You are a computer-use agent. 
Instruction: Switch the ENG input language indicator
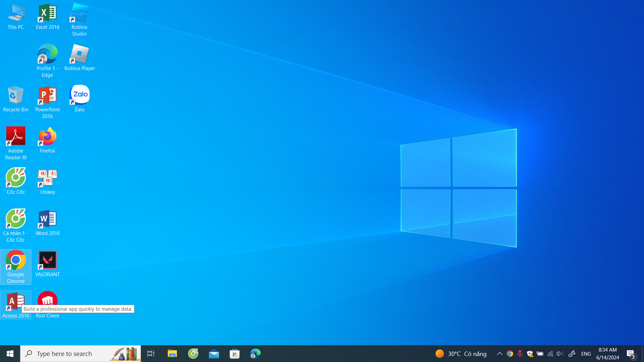(x=586, y=354)
